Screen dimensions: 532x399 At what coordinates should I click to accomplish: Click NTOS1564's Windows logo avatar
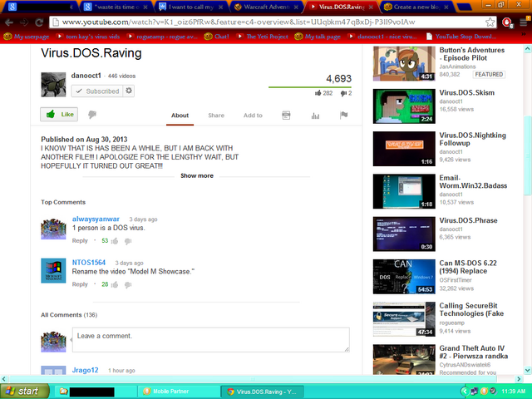(x=53, y=270)
